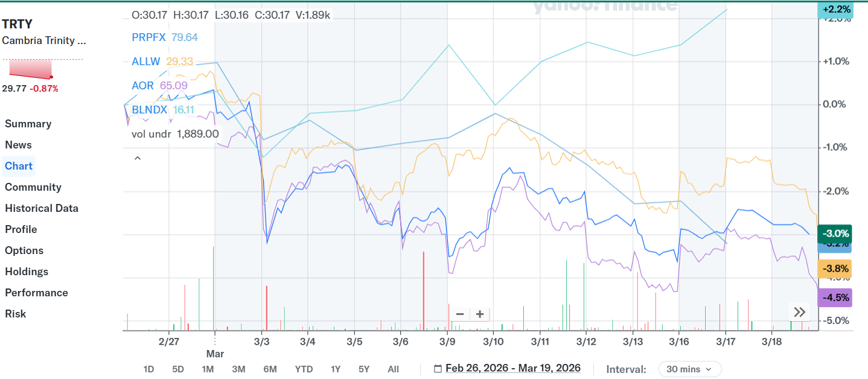The image size is (868, 379).
Task: Select the YTD range
Action: pyautogui.click(x=304, y=369)
